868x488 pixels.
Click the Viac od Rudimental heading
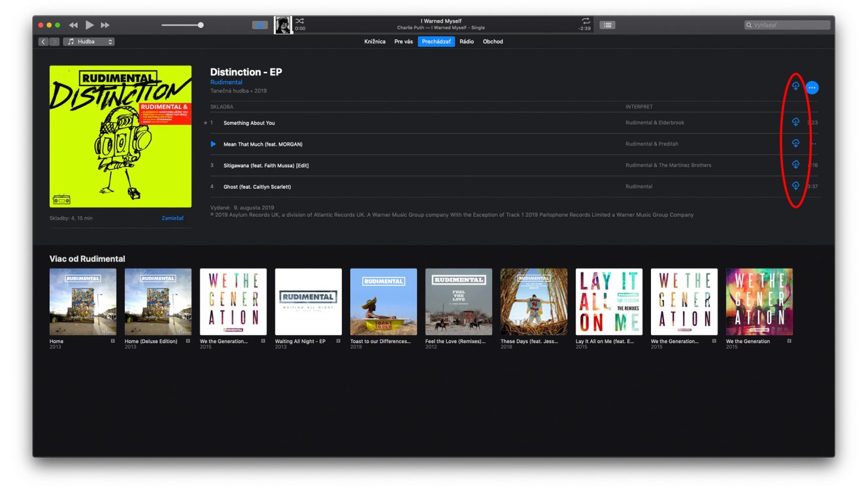pos(87,259)
